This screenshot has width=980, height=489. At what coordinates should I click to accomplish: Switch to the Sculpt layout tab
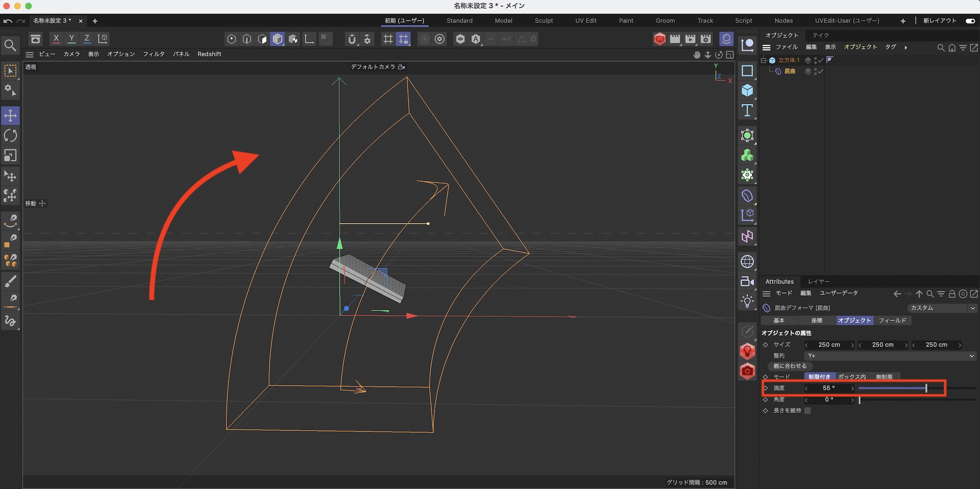(543, 21)
